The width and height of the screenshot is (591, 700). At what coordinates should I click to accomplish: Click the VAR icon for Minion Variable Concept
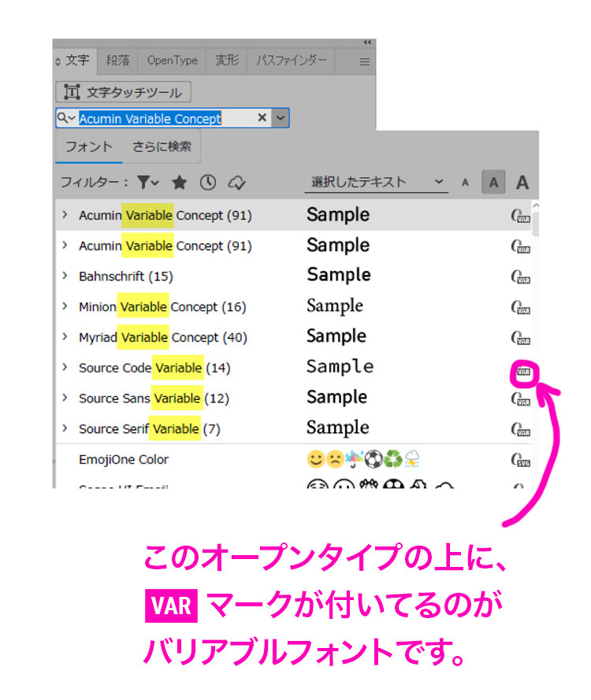(x=521, y=307)
